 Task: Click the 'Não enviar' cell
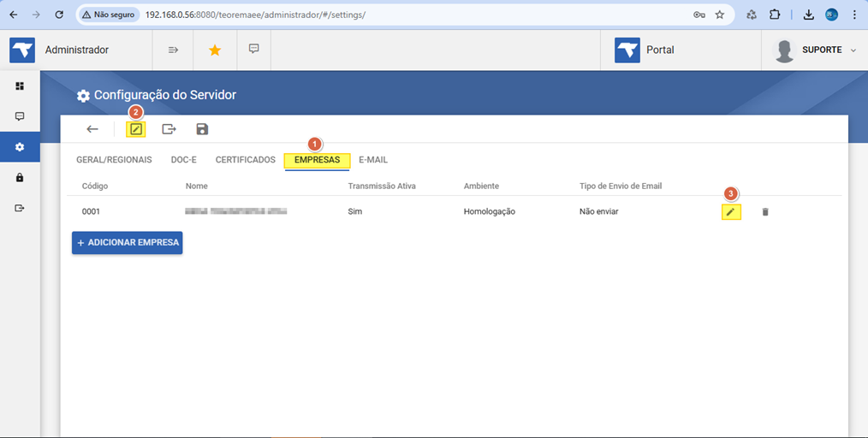point(599,211)
